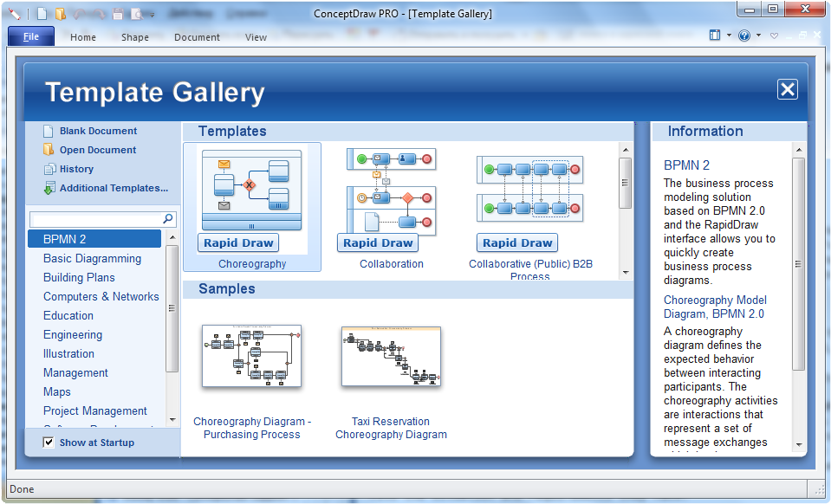Click the heart-shaped ribbon minimize icon

(x=775, y=36)
